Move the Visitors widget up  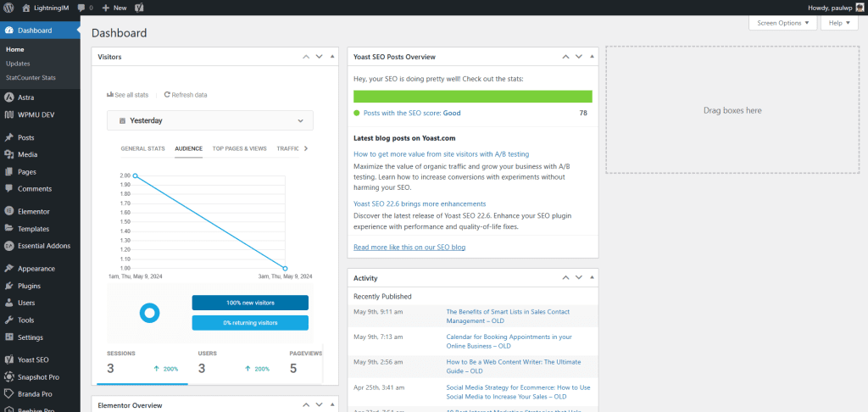pyautogui.click(x=305, y=57)
